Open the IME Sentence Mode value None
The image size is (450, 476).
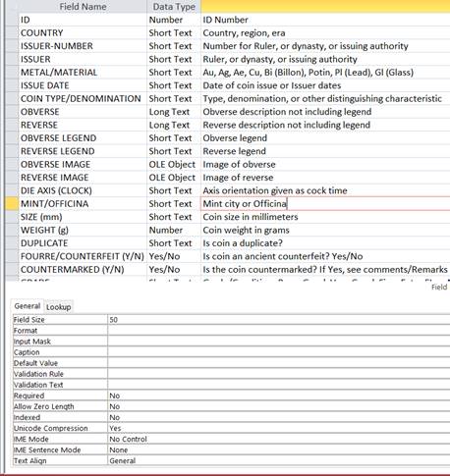(278, 450)
